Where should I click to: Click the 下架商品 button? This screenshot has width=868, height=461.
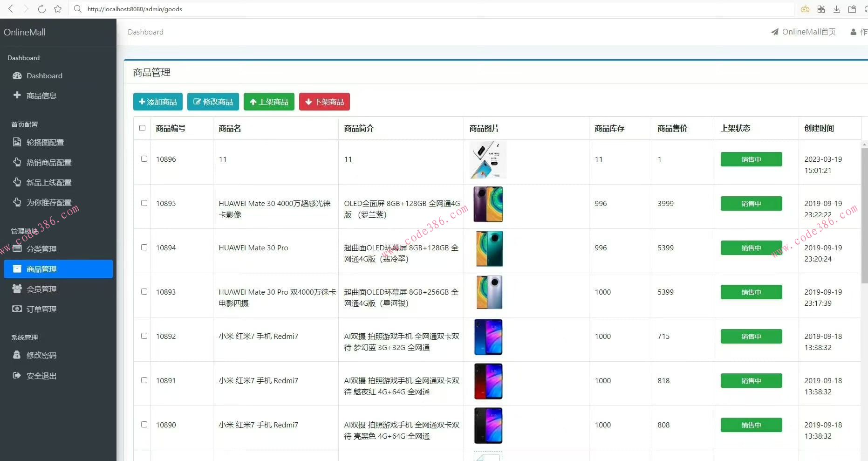click(x=324, y=102)
